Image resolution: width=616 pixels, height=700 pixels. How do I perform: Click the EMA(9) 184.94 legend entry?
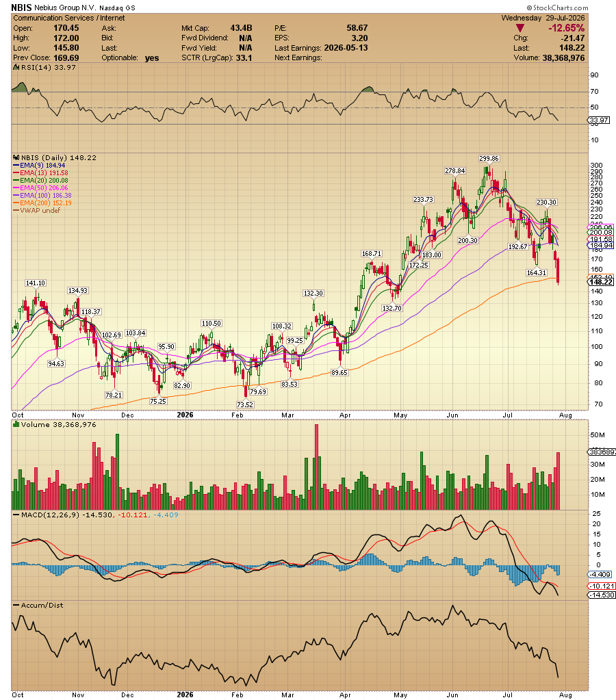tap(39, 165)
